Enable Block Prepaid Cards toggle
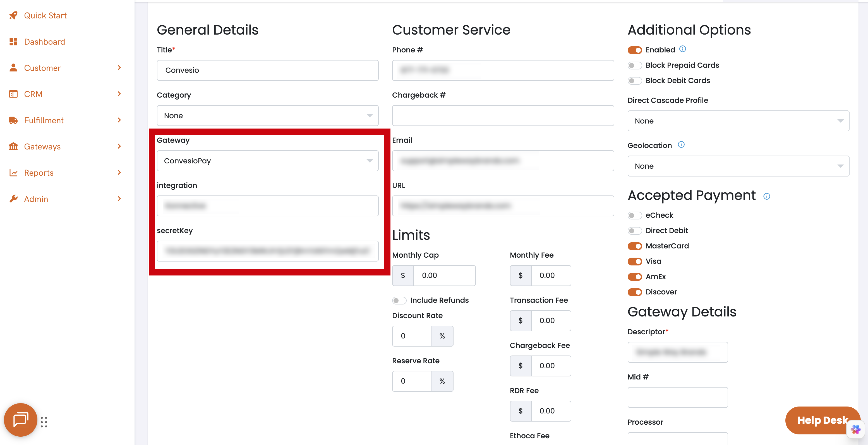 634,65
